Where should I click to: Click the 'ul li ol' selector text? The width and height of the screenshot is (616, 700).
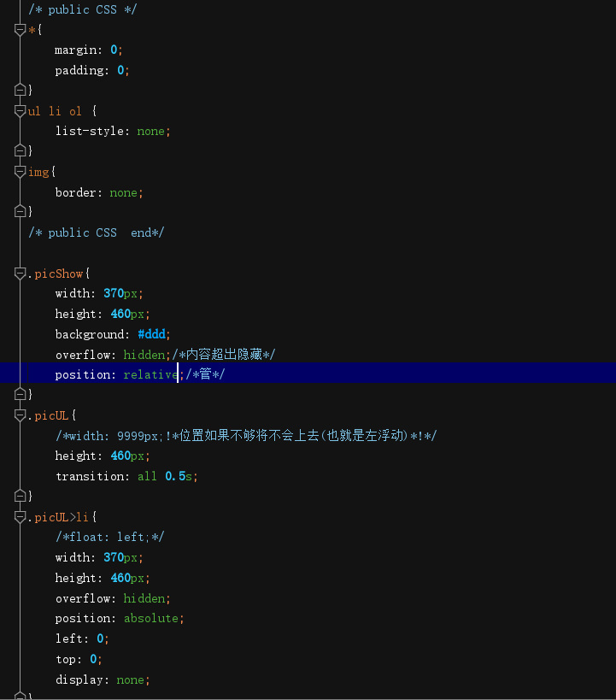[55, 111]
